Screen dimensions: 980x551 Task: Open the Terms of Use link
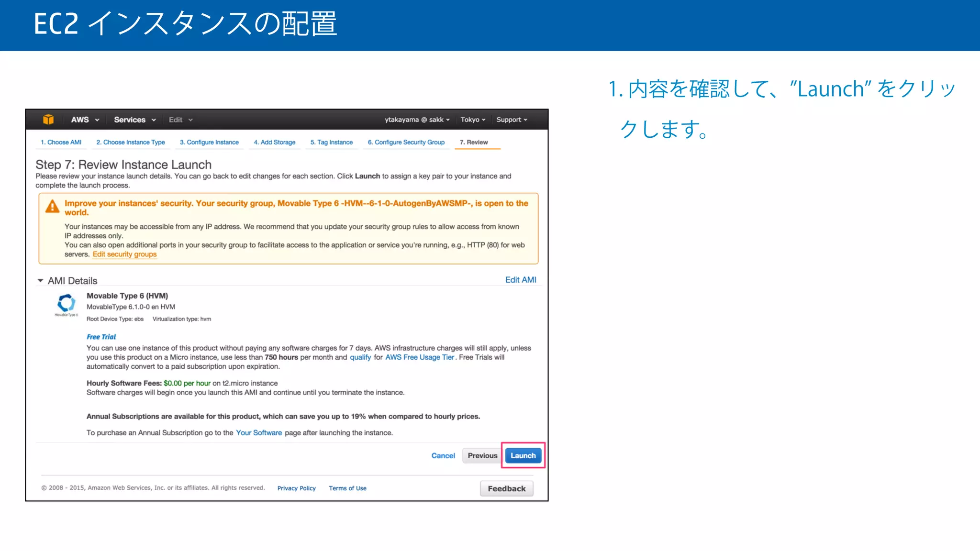coord(347,488)
